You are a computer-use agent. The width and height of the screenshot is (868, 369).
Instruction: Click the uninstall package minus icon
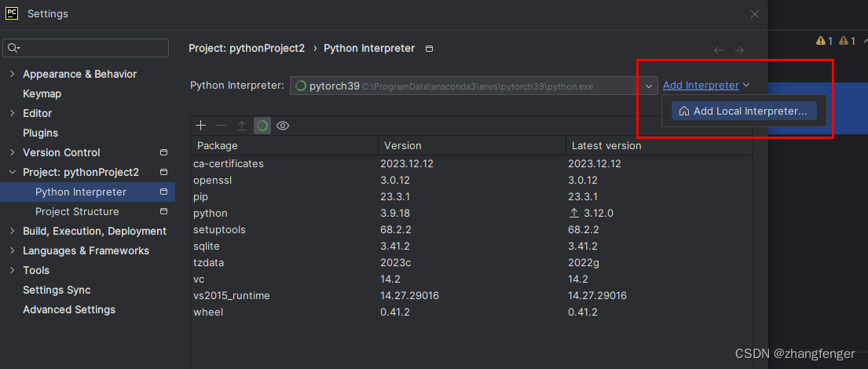pos(221,126)
